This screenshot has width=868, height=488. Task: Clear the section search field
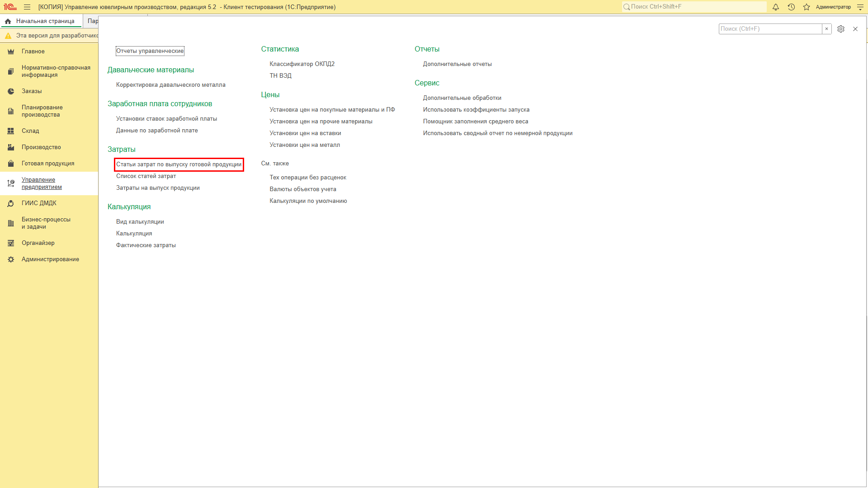tap(826, 29)
